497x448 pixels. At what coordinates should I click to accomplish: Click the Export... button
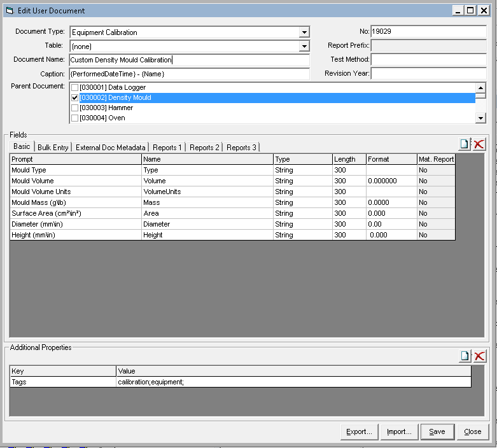pos(359,431)
